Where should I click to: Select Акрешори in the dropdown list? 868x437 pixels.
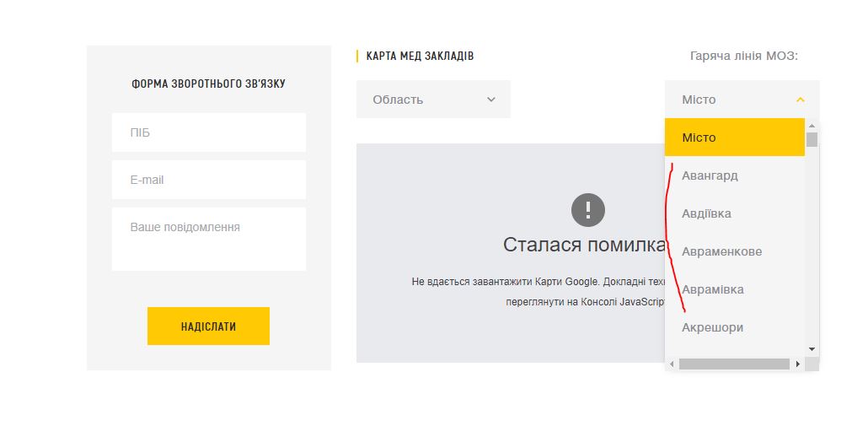tap(712, 327)
